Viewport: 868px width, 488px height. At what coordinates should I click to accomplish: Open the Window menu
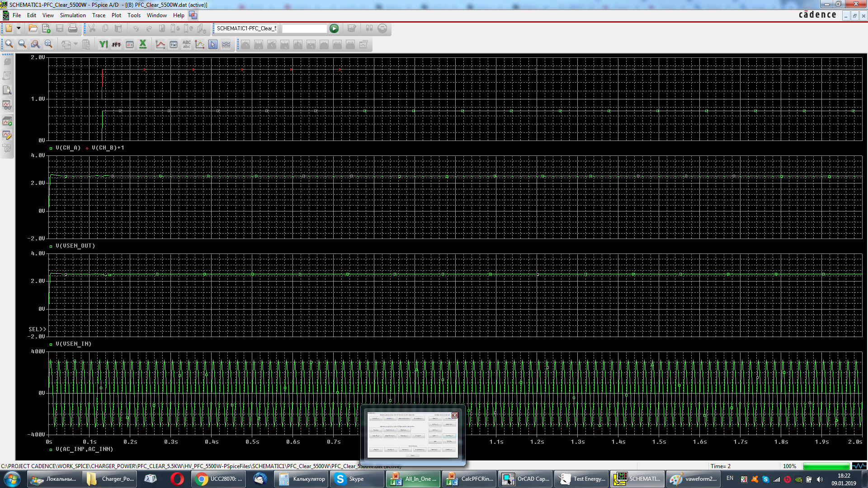[x=157, y=15]
